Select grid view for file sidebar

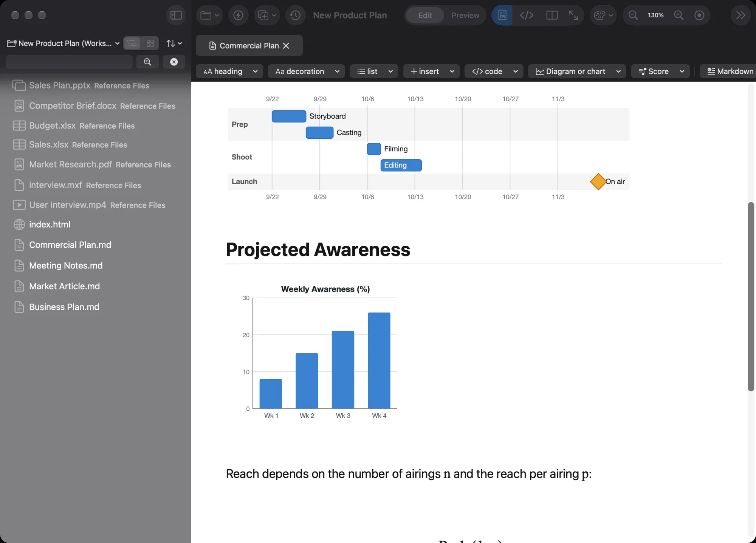tap(150, 43)
